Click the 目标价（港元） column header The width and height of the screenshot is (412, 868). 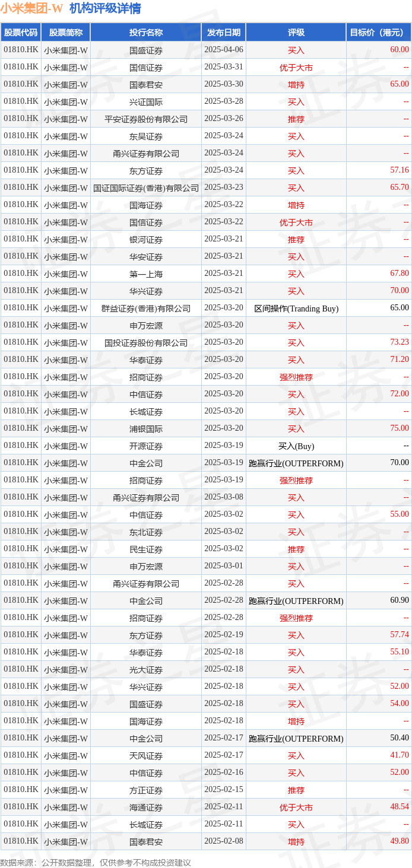pyautogui.click(x=379, y=33)
